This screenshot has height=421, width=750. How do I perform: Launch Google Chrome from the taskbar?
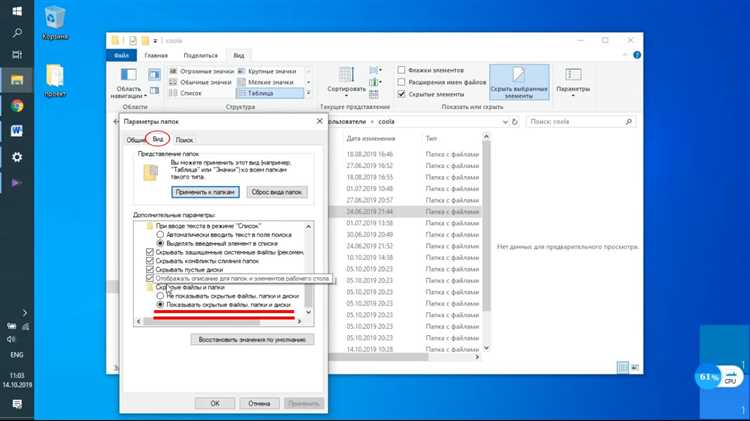(x=17, y=106)
